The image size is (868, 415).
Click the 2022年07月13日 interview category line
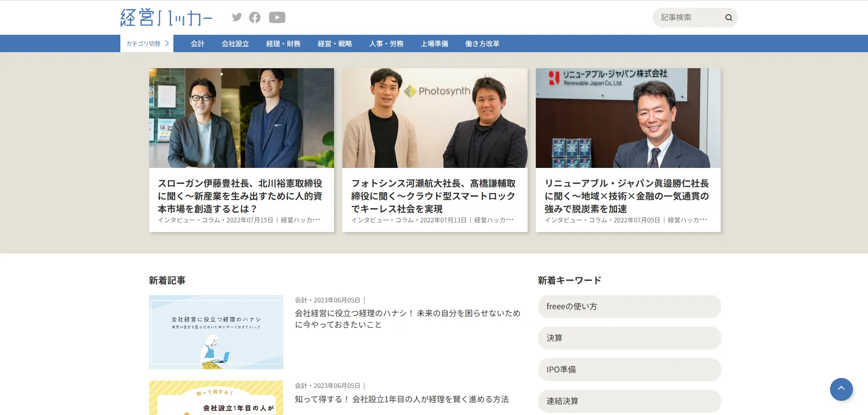coord(432,220)
